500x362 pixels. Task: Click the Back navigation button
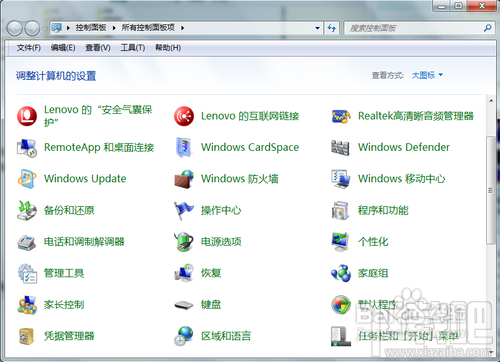pyautogui.click(x=15, y=28)
